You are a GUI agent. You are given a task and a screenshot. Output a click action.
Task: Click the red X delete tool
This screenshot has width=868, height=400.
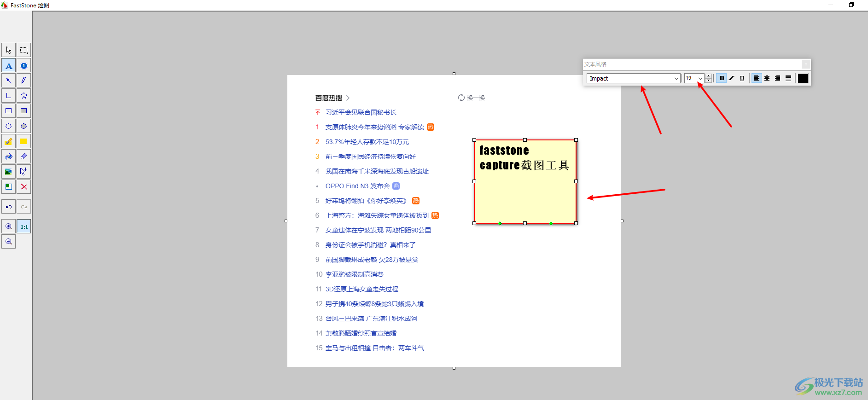(x=24, y=187)
